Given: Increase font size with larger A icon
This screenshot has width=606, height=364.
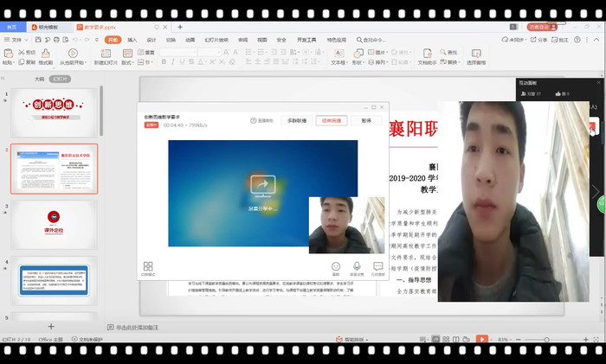Looking at the screenshot, I should click(226, 52).
